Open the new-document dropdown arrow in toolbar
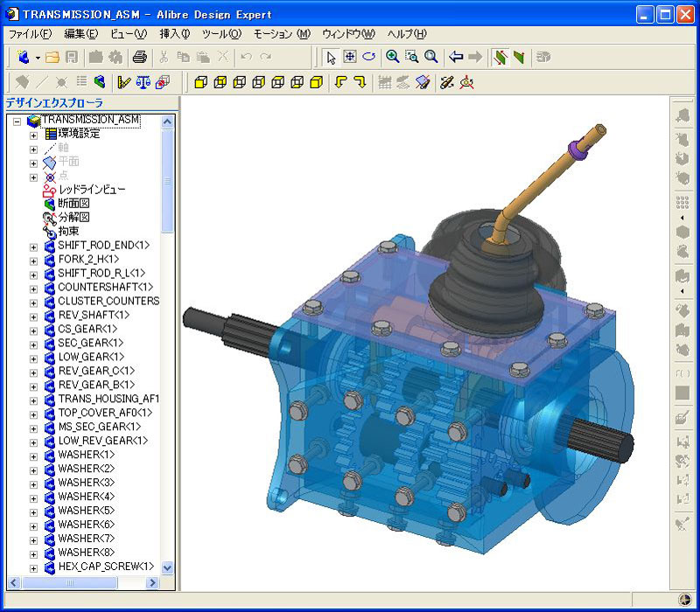This screenshot has width=700, height=612. [x=38, y=58]
